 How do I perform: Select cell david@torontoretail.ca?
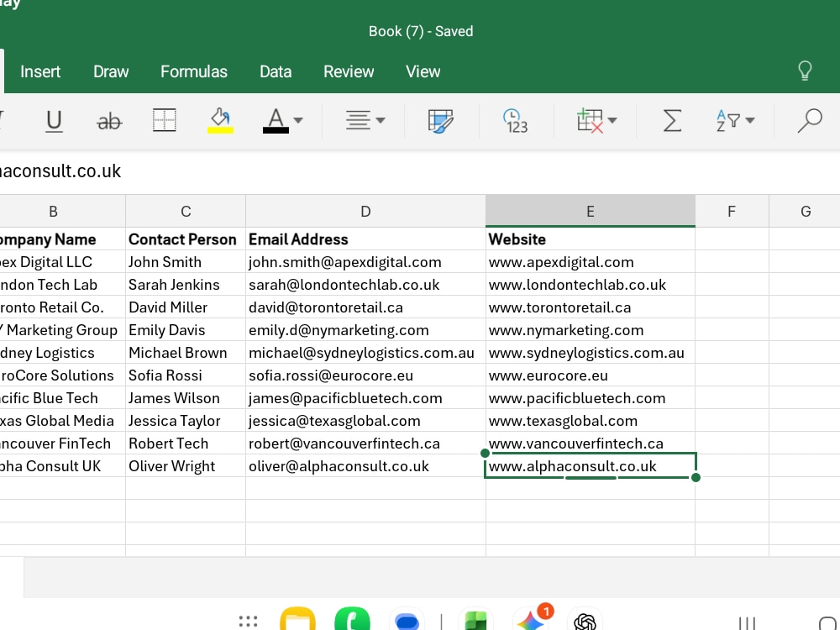pyautogui.click(x=365, y=307)
